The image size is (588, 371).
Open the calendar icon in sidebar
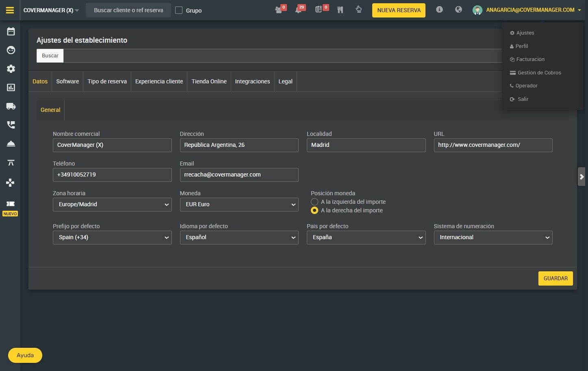coord(11,31)
